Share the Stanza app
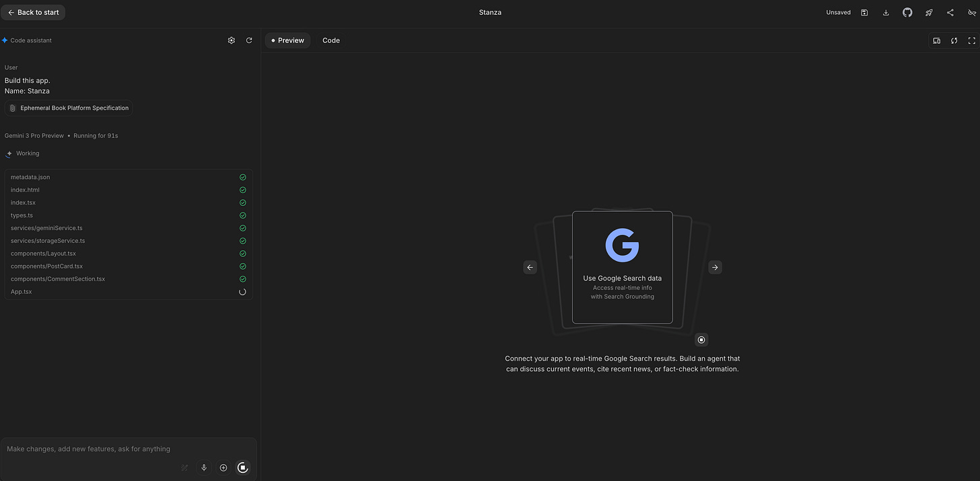Image resolution: width=980 pixels, height=481 pixels. [950, 12]
